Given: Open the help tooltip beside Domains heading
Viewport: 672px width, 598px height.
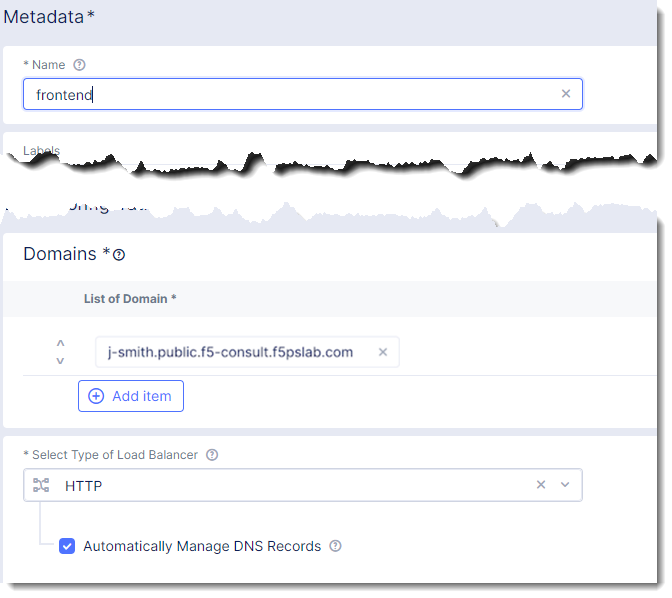Looking at the screenshot, I should [119, 255].
